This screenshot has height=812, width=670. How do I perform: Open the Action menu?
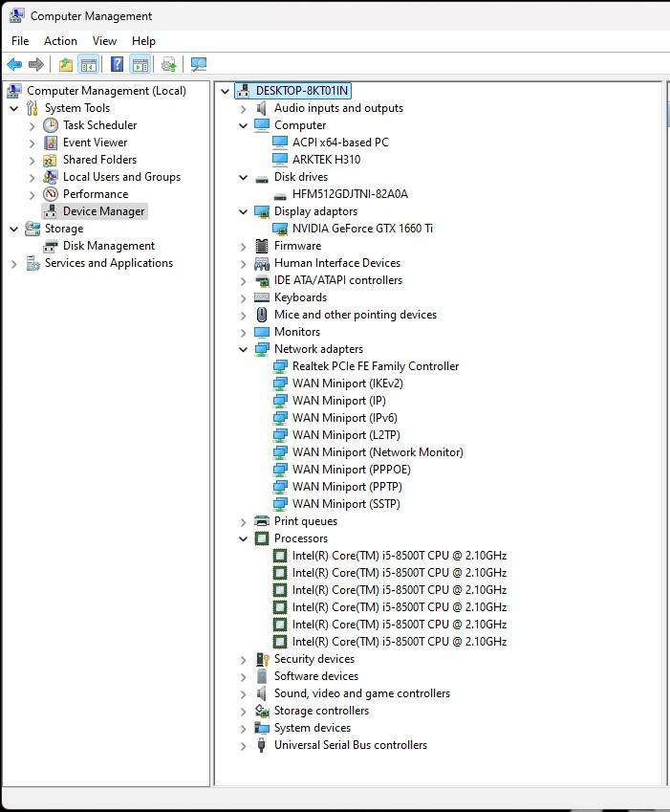[x=60, y=41]
